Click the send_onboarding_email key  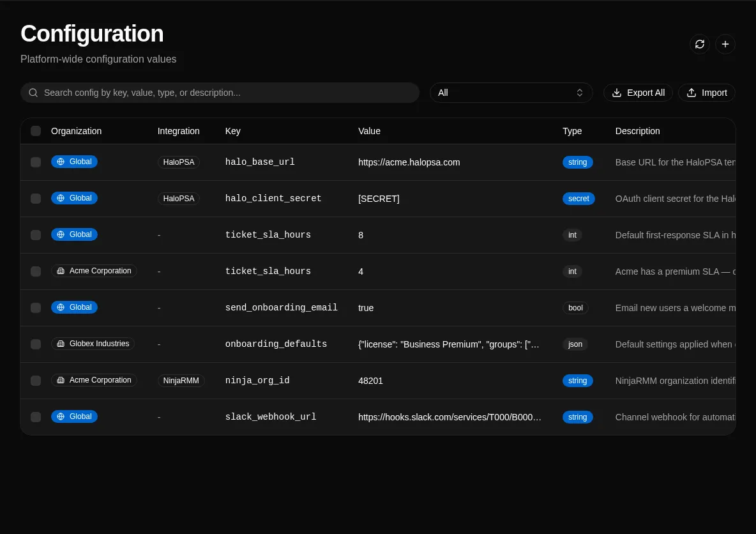tap(281, 307)
